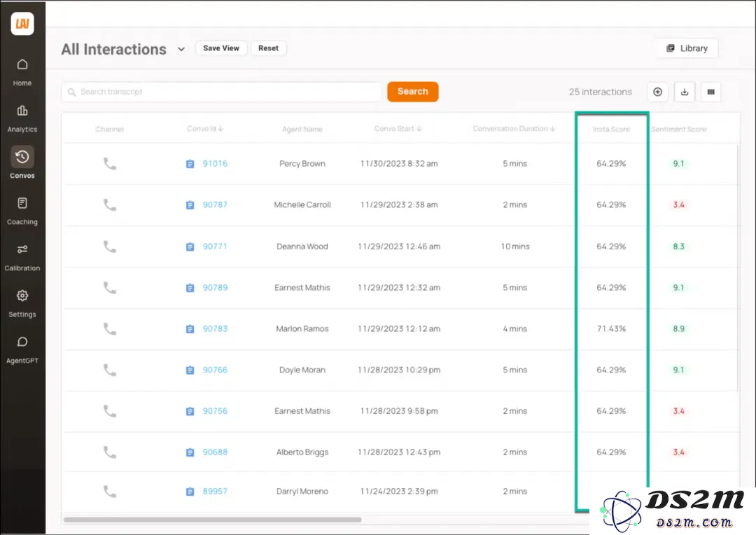Open conversation link 90789
756x535 pixels.
coord(215,288)
